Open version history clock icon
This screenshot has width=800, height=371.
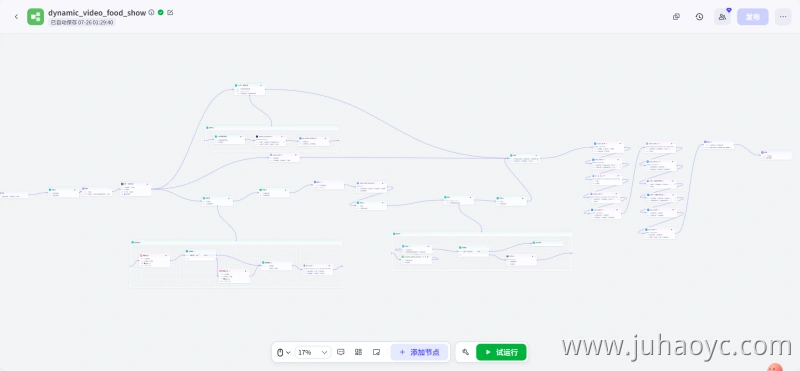[x=699, y=17]
